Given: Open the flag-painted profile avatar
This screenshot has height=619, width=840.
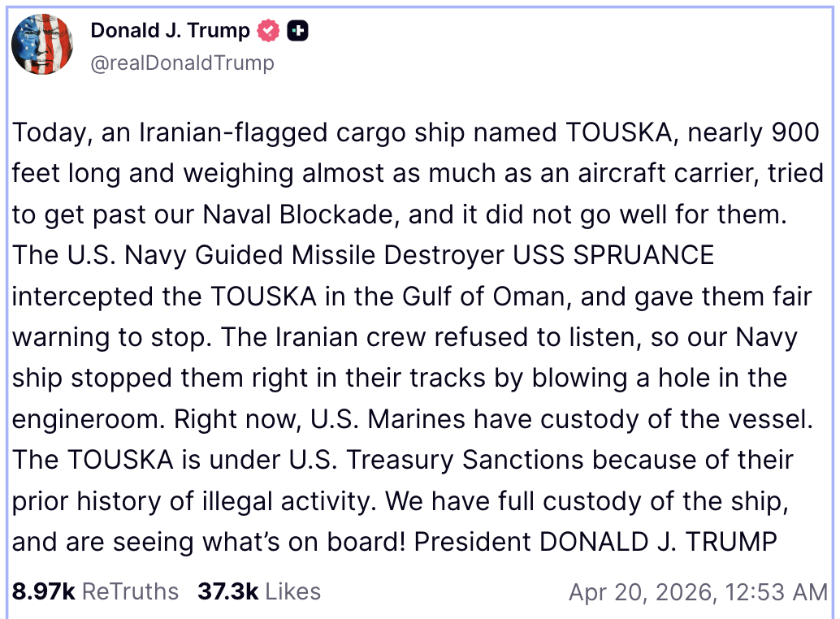Looking at the screenshot, I should pyautogui.click(x=42, y=44).
